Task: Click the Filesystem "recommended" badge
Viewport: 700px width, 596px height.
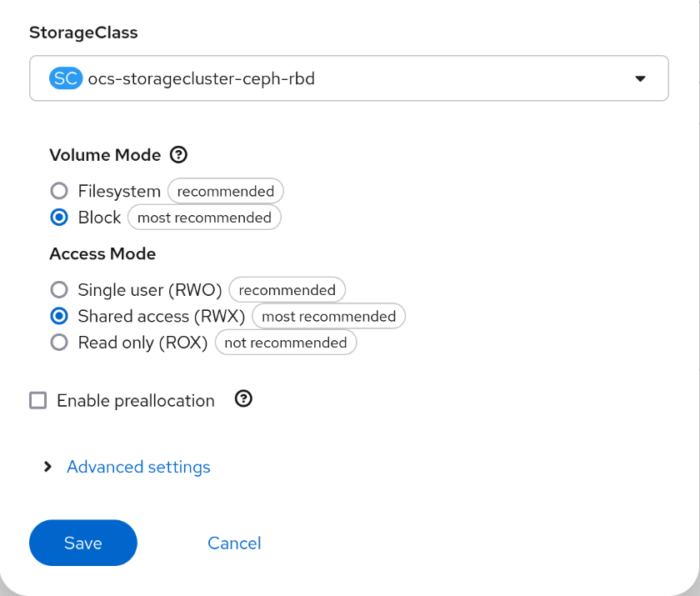Action: click(226, 191)
